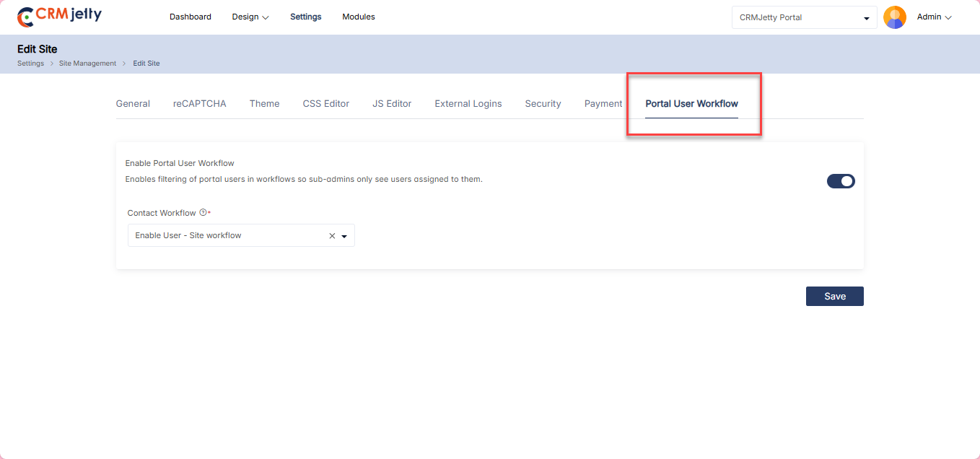Expand the Admin account menu
The width and height of the screenshot is (980, 459).
pos(934,17)
